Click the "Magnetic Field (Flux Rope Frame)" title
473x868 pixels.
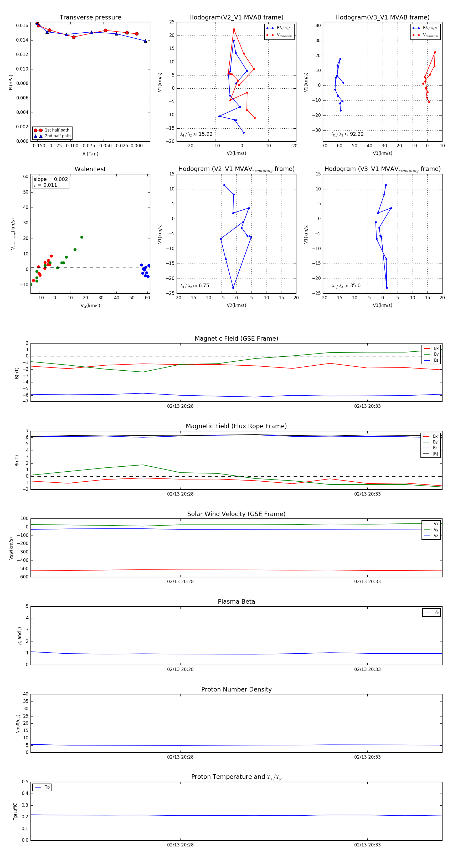(236, 426)
